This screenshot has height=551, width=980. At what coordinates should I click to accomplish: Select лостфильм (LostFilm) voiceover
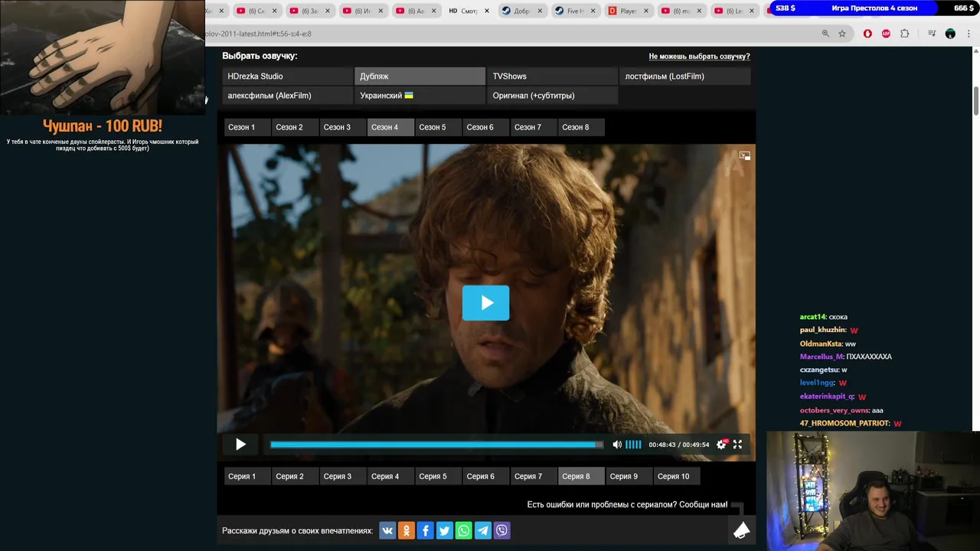pyautogui.click(x=684, y=76)
